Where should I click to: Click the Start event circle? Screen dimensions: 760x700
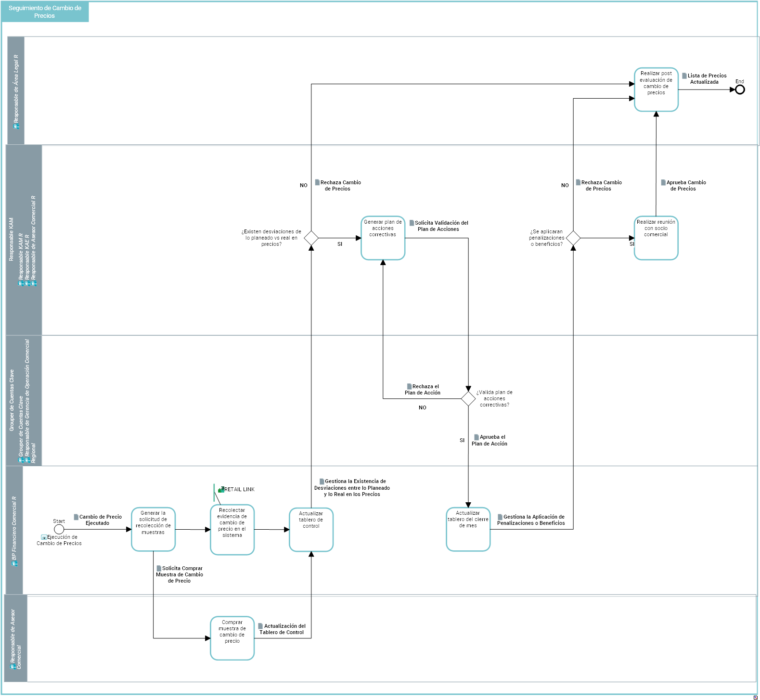(59, 529)
